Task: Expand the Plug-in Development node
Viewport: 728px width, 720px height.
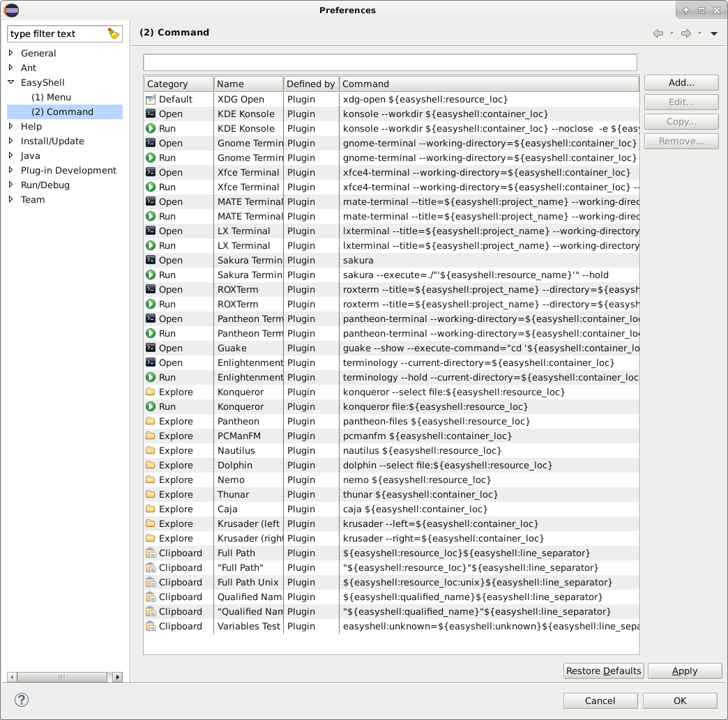Action: [11, 170]
